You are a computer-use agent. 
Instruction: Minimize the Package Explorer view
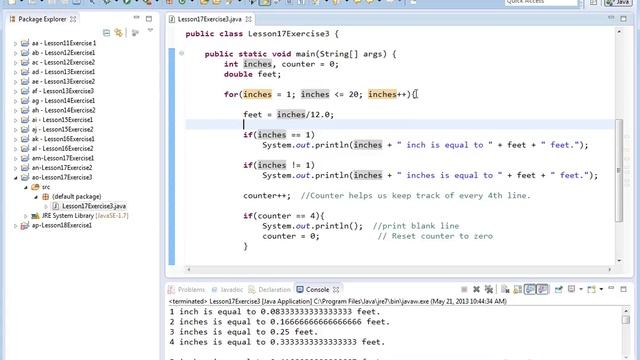[x=136, y=18]
